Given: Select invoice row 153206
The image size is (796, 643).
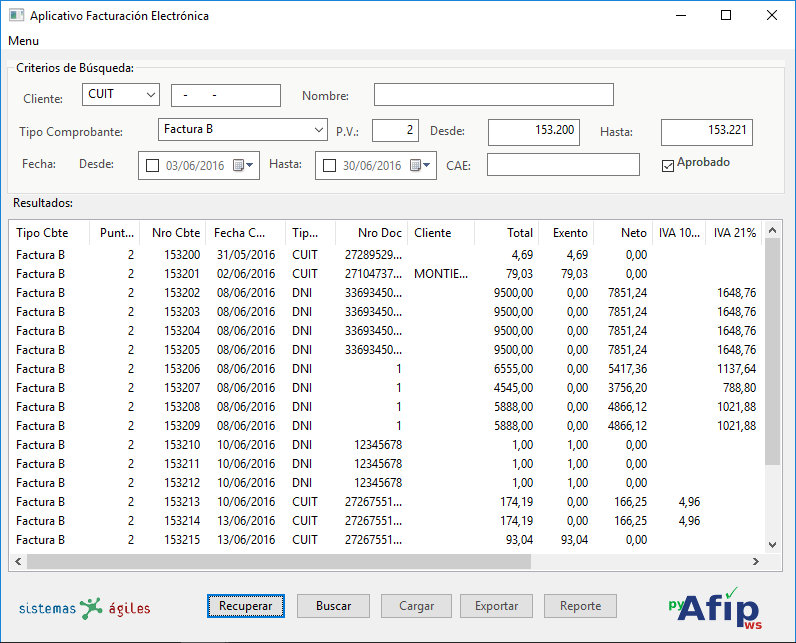Looking at the screenshot, I should point(181,369).
